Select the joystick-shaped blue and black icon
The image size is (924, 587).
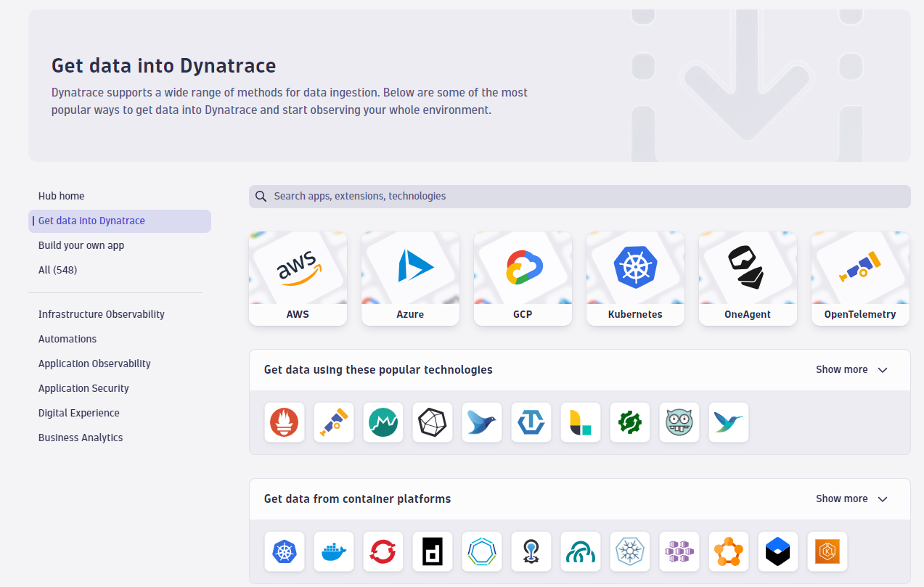[x=531, y=551]
